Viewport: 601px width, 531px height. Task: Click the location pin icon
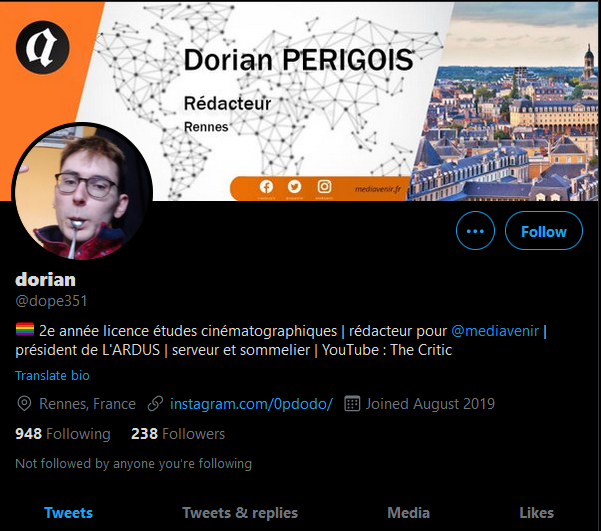[x=24, y=404]
